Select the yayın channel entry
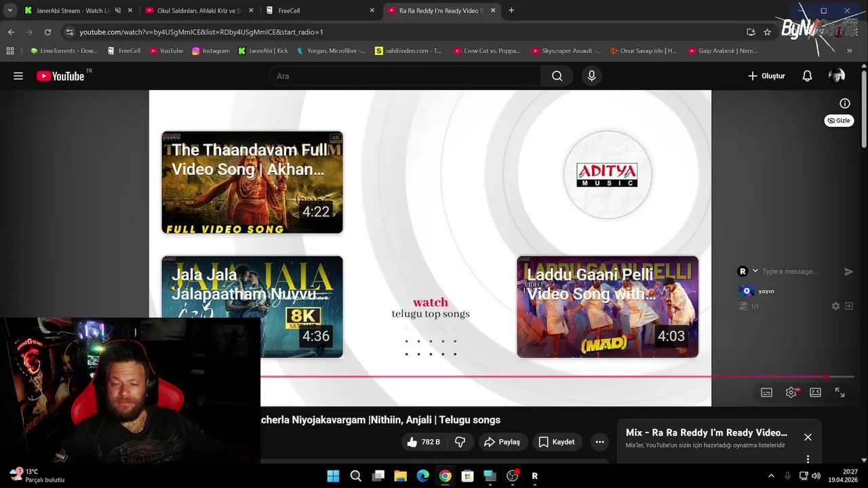868x488 pixels. 757,291
